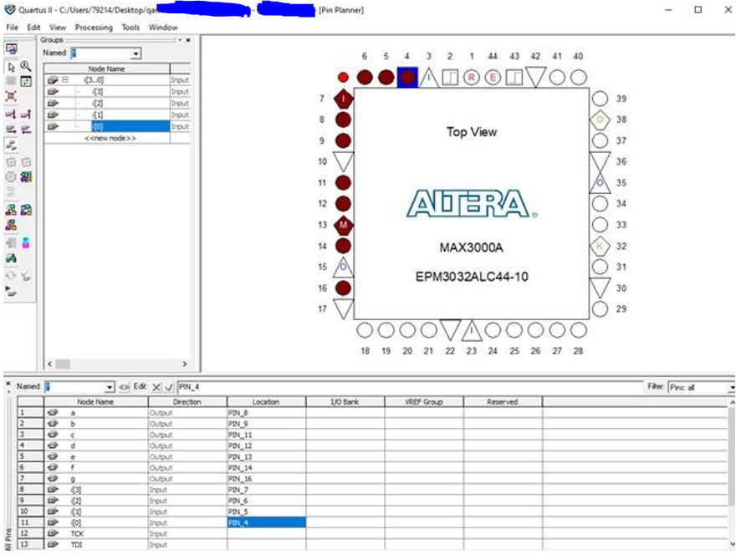Screen dimensions: 741x560
Task: Select row number 1 header in pin table
Action: click(x=31, y=413)
